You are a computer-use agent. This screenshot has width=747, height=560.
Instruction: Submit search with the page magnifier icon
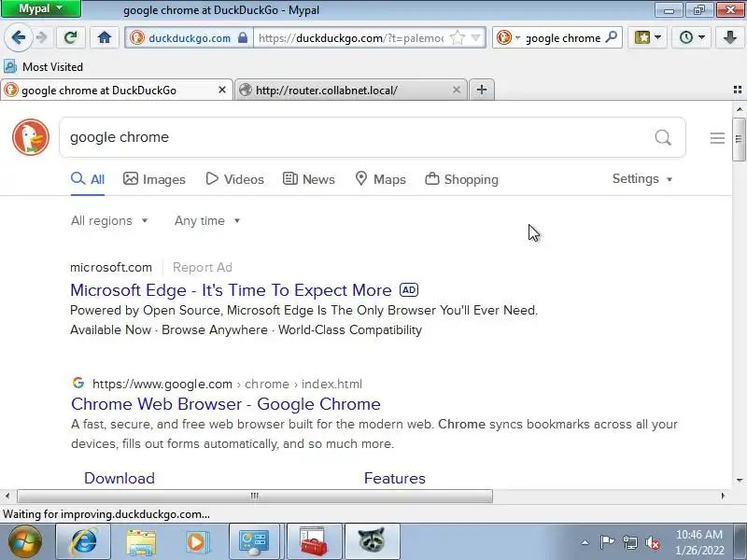pos(663,137)
